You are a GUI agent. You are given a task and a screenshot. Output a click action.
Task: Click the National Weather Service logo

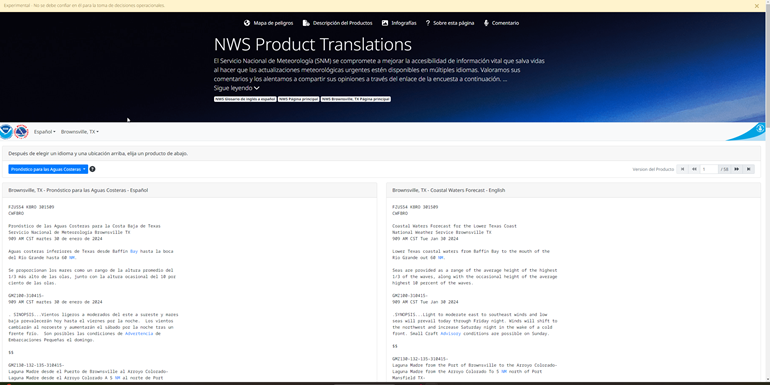coord(21,132)
